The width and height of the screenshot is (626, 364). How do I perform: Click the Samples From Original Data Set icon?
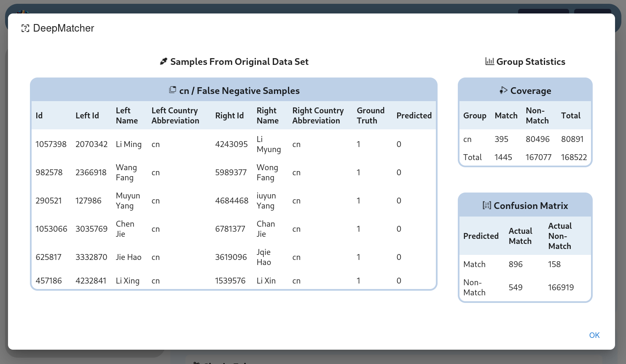pos(164,62)
